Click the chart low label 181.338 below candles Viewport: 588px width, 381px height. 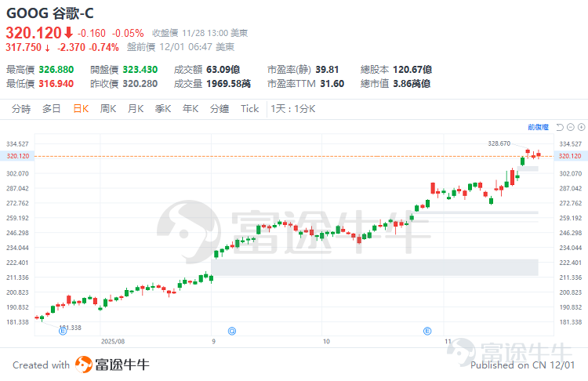pos(71,328)
